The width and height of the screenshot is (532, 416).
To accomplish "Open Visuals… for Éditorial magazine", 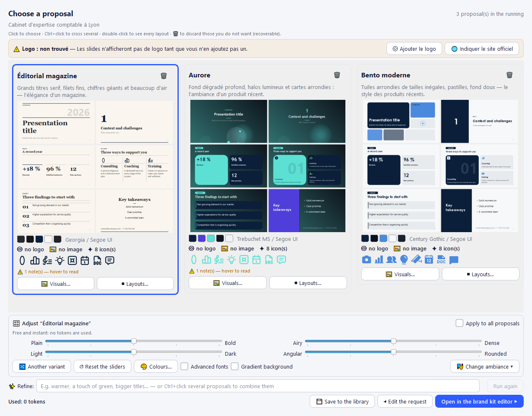I will tap(56, 284).
